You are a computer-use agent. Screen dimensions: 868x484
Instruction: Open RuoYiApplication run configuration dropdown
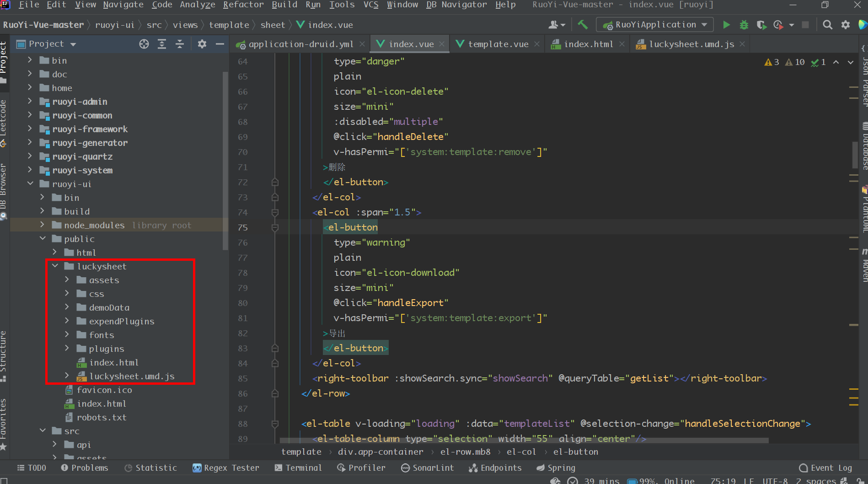click(655, 25)
